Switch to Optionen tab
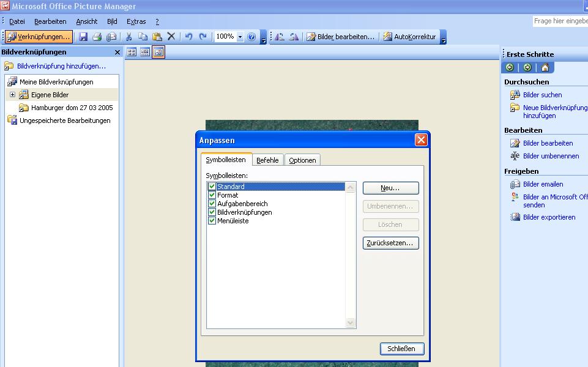The image size is (588, 367). [302, 160]
